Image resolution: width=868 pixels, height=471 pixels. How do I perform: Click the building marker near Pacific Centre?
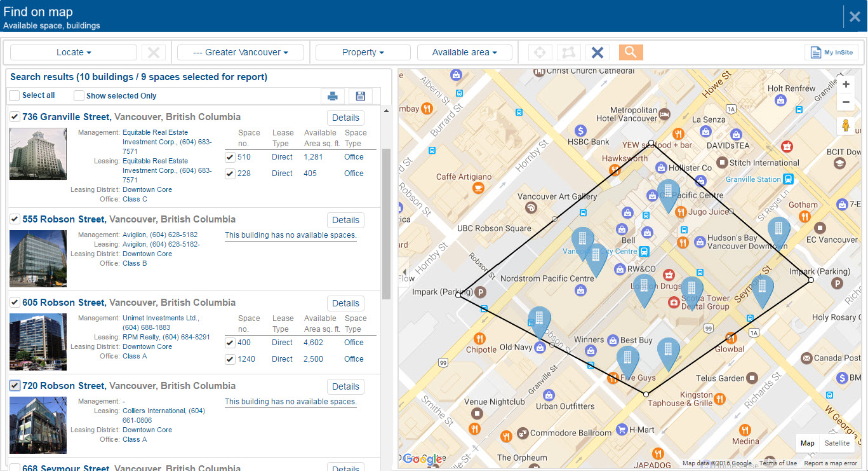668,194
